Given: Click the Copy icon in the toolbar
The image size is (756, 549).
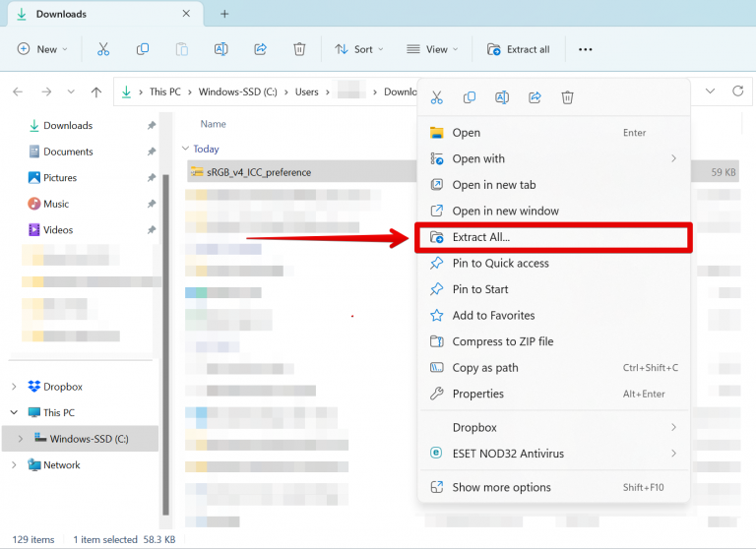Looking at the screenshot, I should point(143,49).
